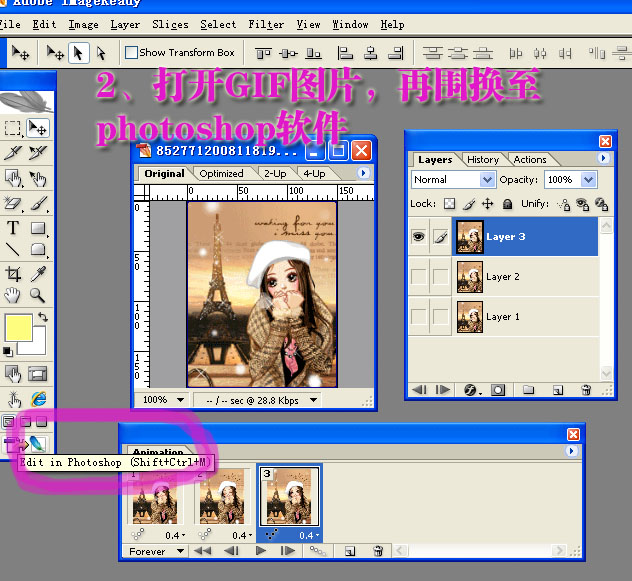Toggle Unify layer position icon

click(563, 204)
